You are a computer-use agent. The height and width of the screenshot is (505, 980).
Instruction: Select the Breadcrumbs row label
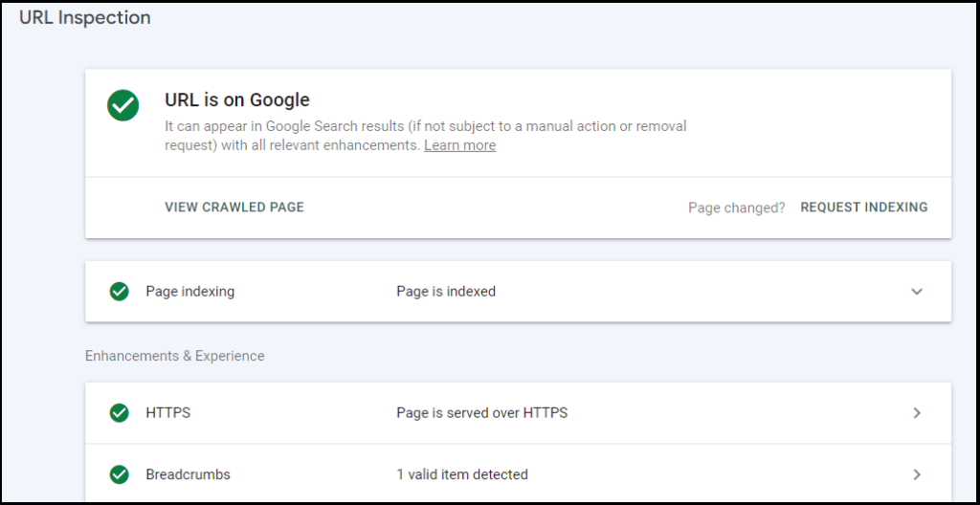pos(188,474)
